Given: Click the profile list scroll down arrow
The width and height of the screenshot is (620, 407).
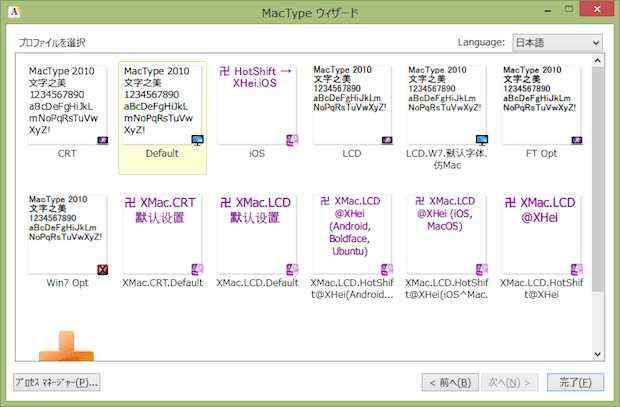Looking at the screenshot, I should pos(598,353).
